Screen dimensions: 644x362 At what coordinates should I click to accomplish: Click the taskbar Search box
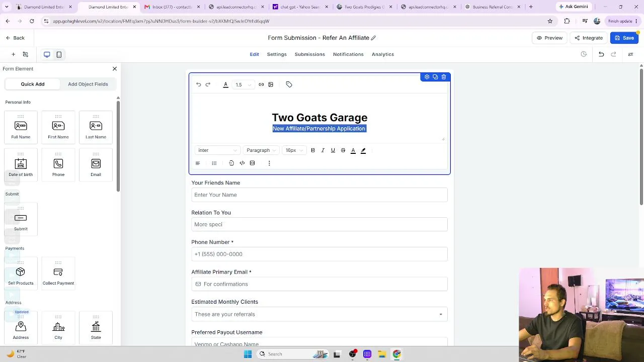293,354
